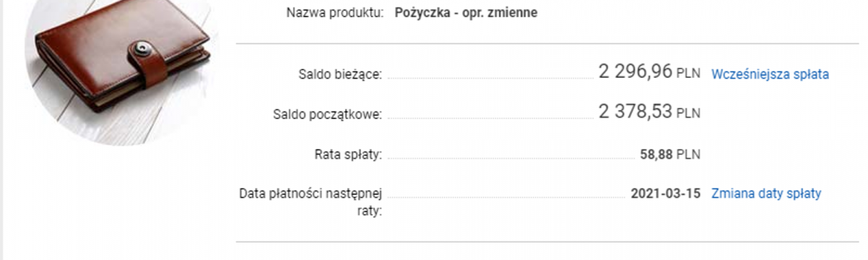Viewport: 868px width, 260px height.
Task: Click the PLN currency next to 2 296,96
Action: tap(688, 74)
